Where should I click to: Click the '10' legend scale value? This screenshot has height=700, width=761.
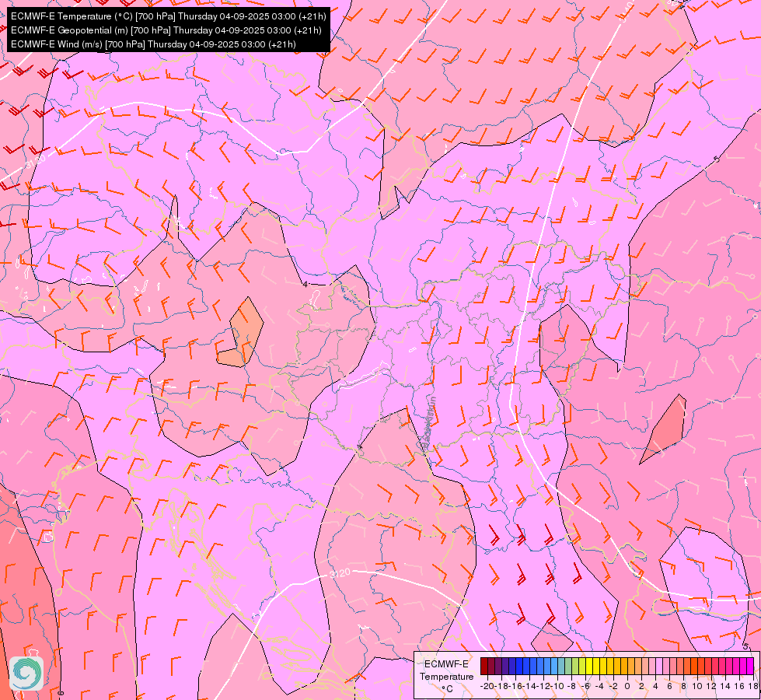(x=697, y=686)
